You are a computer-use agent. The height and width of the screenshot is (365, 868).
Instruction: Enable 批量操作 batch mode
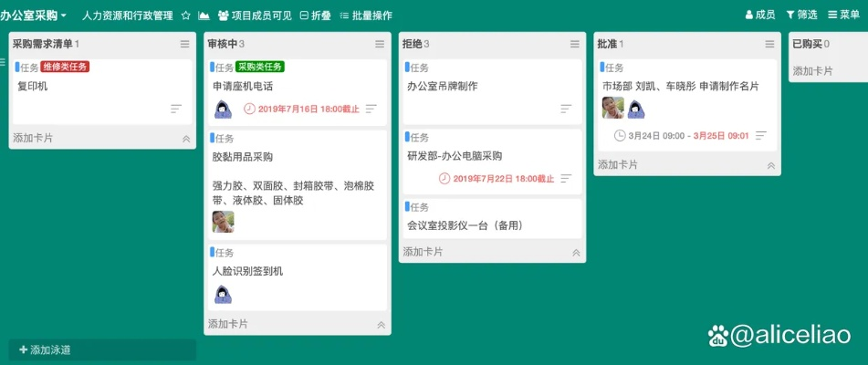click(365, 16)
